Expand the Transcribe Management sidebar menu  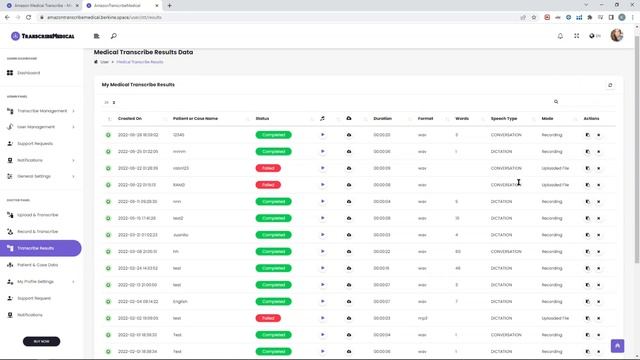pos(41,111)
